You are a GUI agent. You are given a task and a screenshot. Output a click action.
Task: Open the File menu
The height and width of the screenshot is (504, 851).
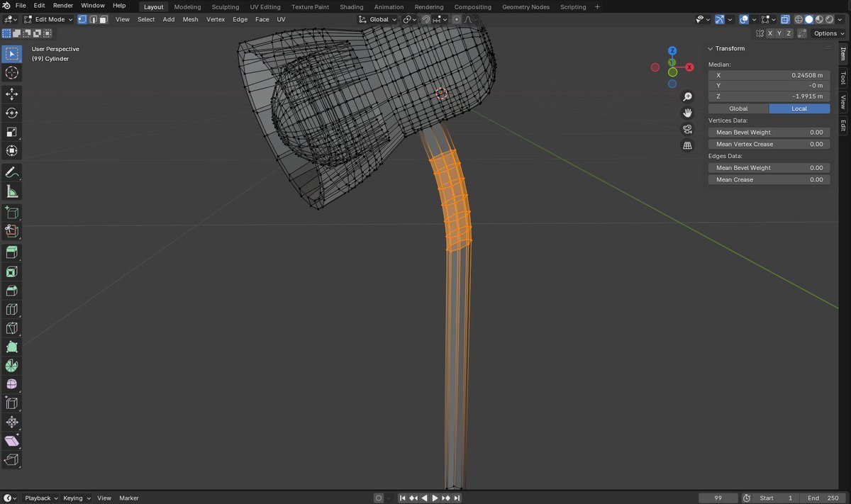click(20, 6)
